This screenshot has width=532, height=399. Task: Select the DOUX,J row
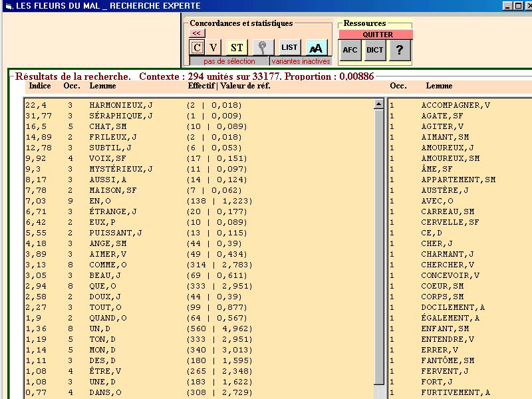tap(198, 297)
